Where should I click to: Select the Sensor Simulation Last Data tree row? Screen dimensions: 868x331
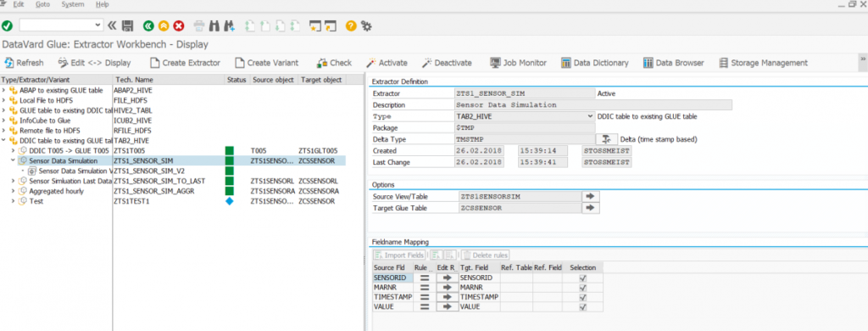173,181
